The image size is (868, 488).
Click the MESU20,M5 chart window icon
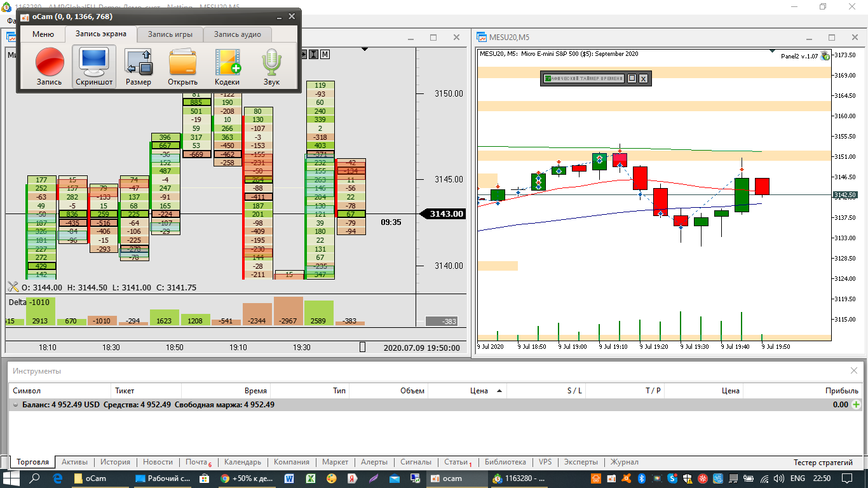click(482, 37)
